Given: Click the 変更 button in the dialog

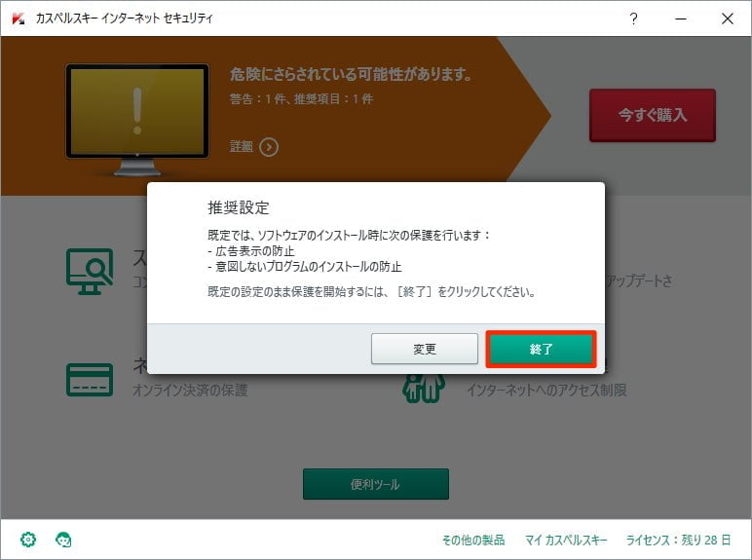Looking at the screenshot, I should [425, 349].
